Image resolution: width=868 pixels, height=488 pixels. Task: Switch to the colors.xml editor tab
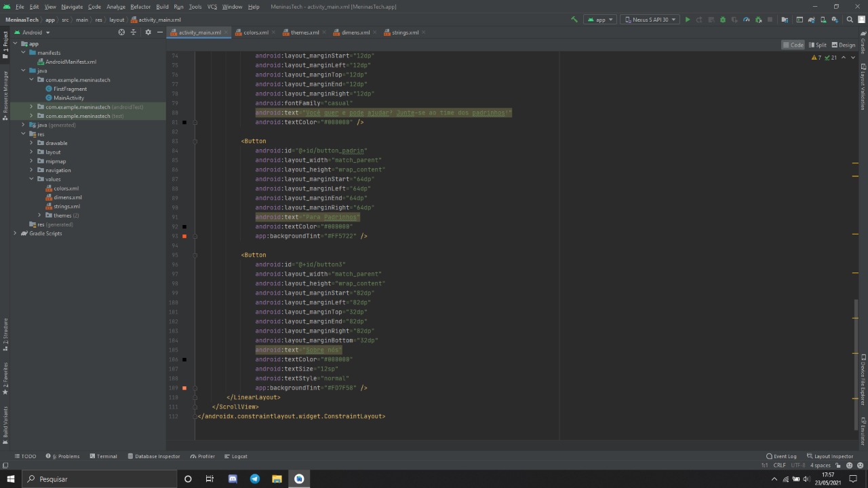[x=256, y=33]
